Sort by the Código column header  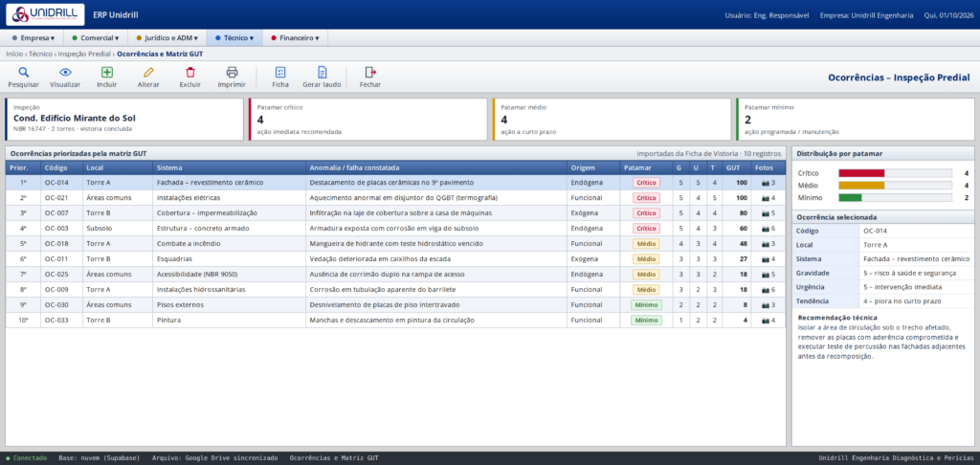62,167
